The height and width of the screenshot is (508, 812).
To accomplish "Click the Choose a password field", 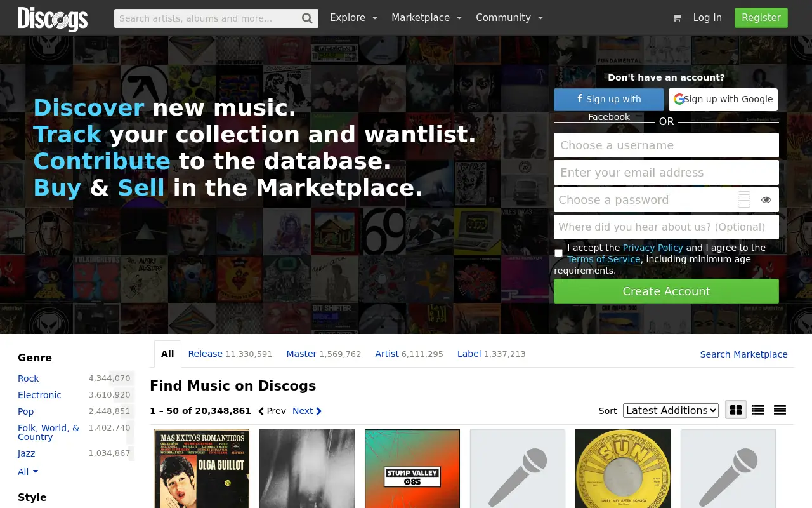I will coord(666,200).
